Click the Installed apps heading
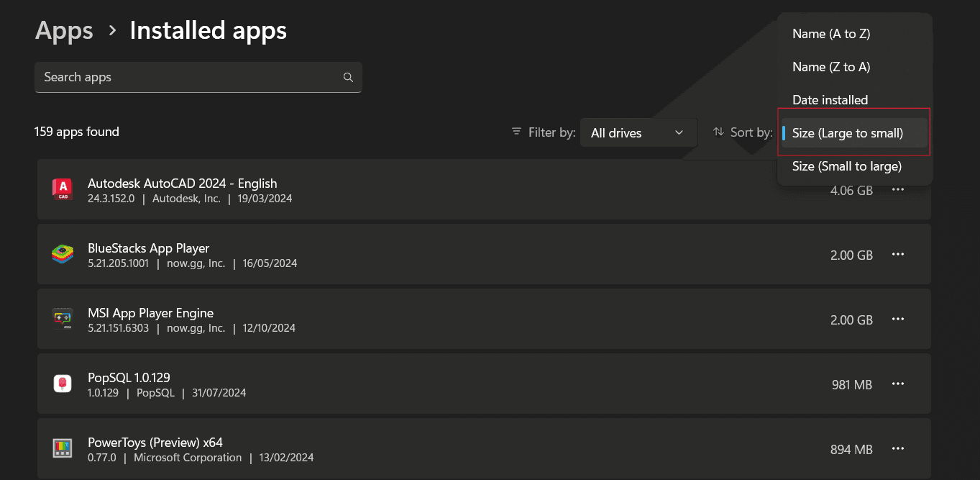The height and width of the screenshot is (480, 980). (208, 30)
